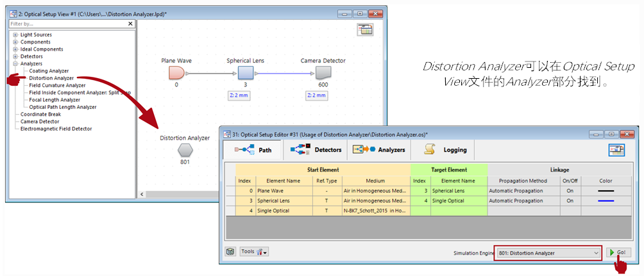Switch to the Path tab
This screenshot has height=276, width=644.
[x=252, y=150]
